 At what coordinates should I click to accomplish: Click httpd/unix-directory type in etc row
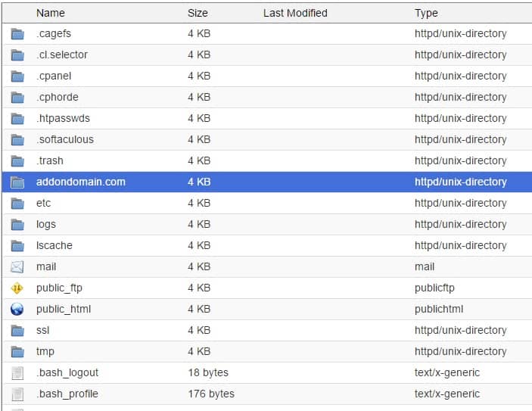click(x=460, y=203)
